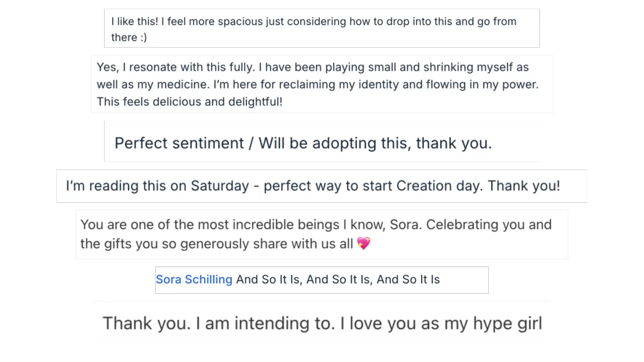644x362 pixels.
Task: Click the smiley ':)' after 'there'
Action: pyautogui.click(x=143, y=38)
